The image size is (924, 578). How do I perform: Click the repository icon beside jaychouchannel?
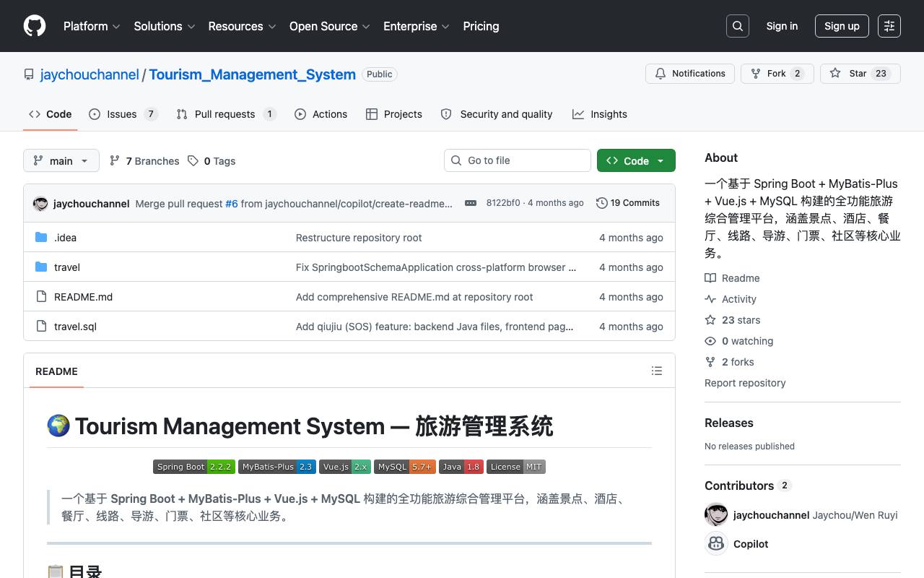coord(29,74)
